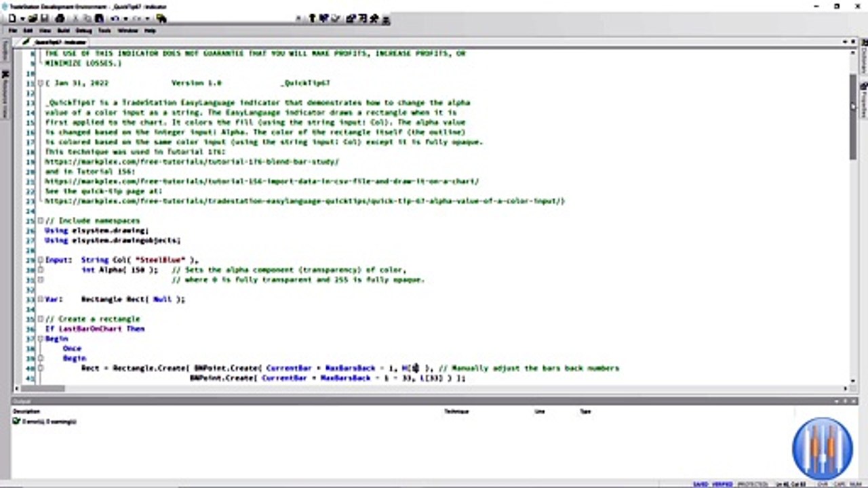The width and height of the screenshot is (868, 488).
Task: Click the Undo arrow toolbar icon
Action: pos(114,18)
